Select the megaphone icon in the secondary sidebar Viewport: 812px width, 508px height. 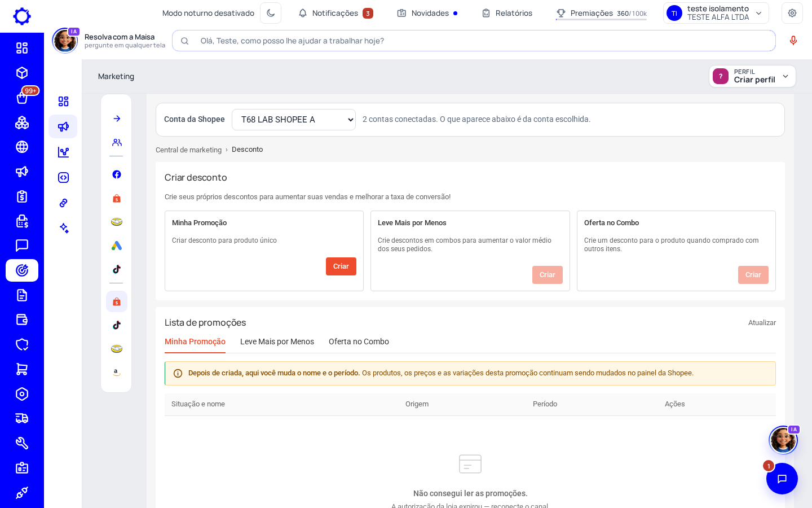click(63, 126)
